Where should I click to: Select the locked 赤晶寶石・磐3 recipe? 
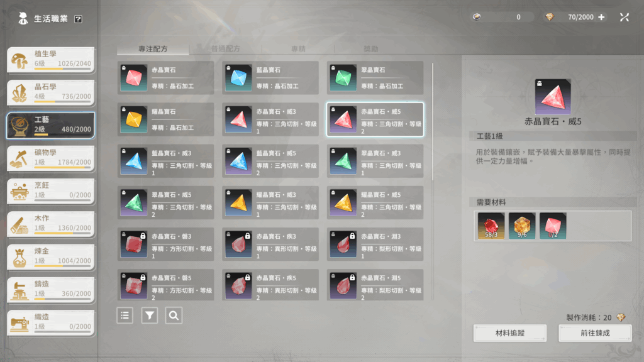pos(165,244)
